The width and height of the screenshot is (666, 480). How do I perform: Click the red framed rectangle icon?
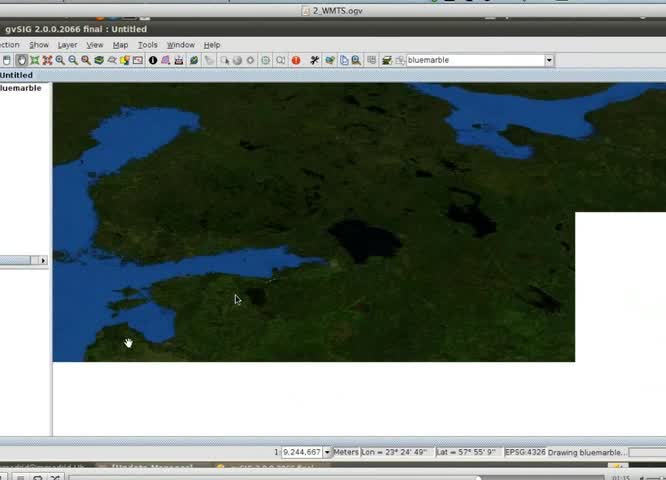pyautogui.click(x=138, y=60)
